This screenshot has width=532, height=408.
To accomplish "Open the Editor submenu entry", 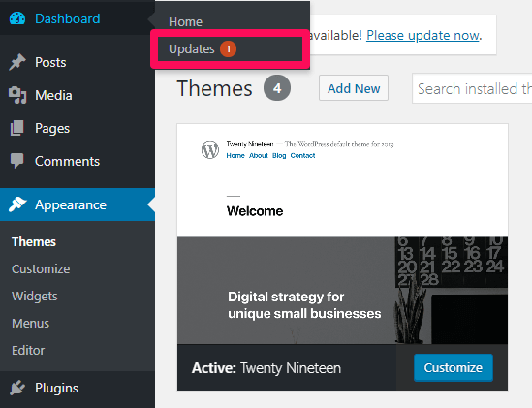I will (28, 350).
